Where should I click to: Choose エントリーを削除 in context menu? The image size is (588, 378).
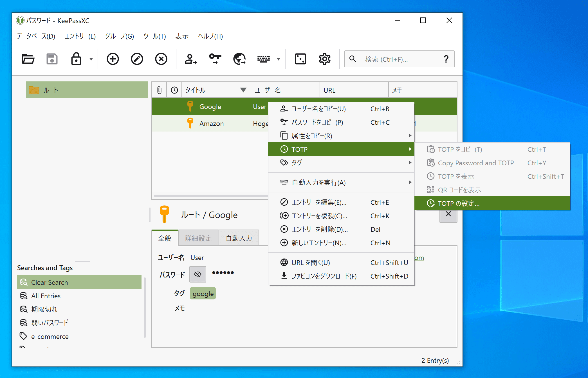pyautogui.click(x=341, y=229)
